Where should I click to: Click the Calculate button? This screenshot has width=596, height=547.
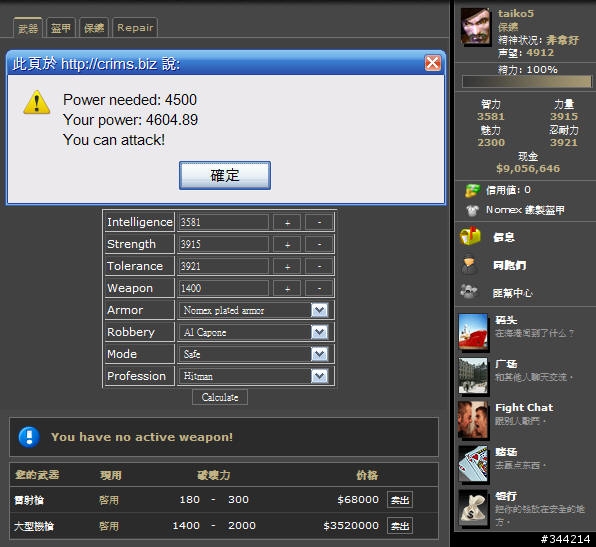tap(220, 397)
